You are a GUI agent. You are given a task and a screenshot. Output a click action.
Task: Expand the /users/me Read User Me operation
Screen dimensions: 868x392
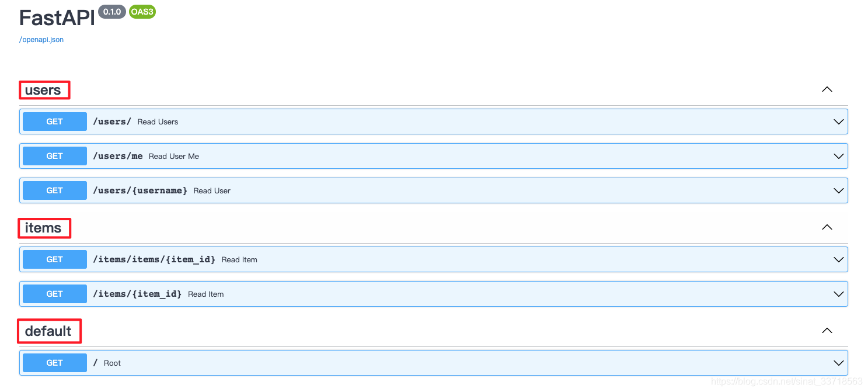pyautogui.click(x=838, y=156)
